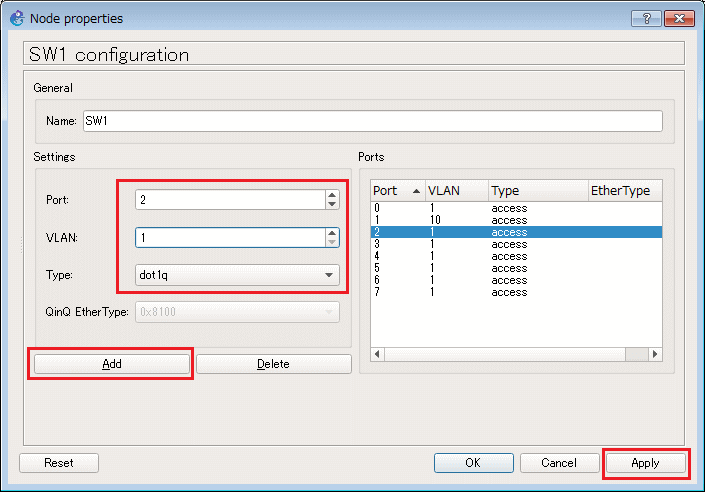
Task: Click the help question mark button
Action: pyautogui.click(x=647, y=18)
